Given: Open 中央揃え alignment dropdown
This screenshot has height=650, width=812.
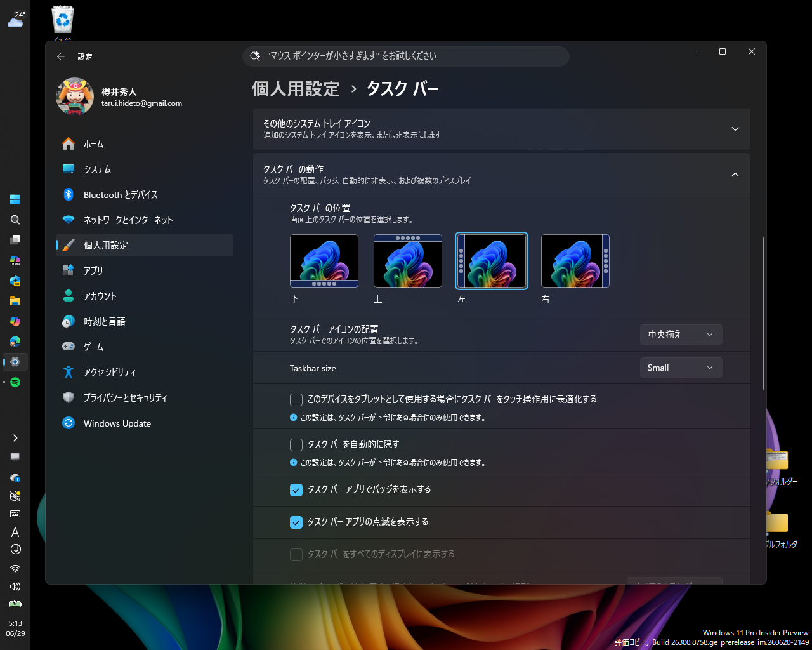Looking at the screenshot, I should 681,335.
